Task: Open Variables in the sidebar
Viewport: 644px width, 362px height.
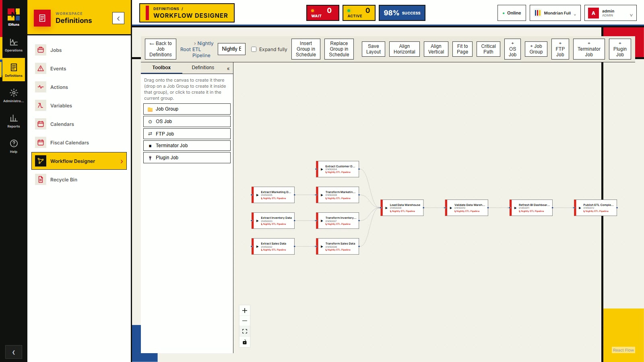Action: pos(79,106)
